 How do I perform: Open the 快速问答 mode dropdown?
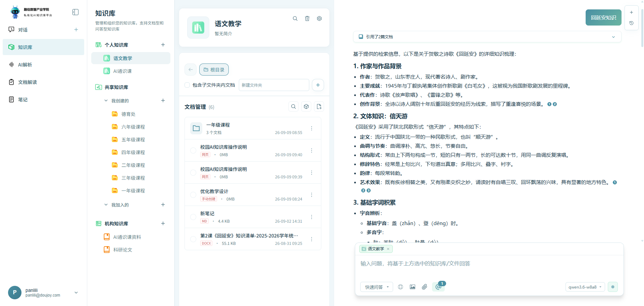pyautogui.click(x=377, y=287)
